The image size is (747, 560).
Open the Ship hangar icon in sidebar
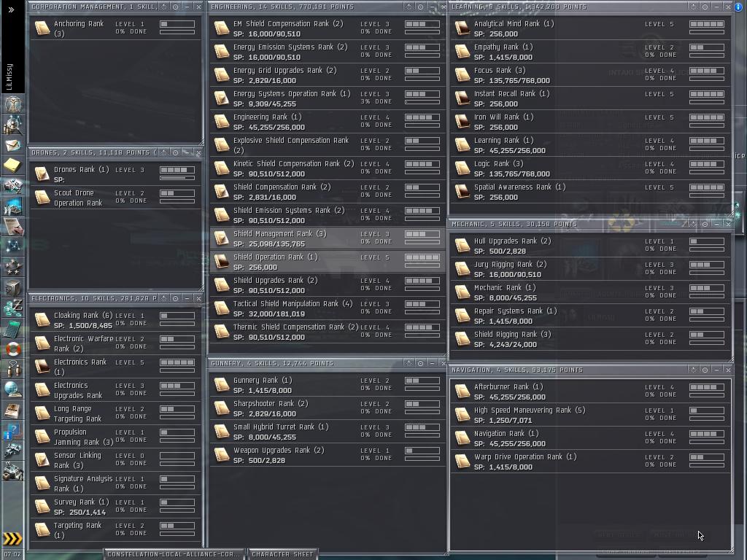pyautogui.click(x=13, y=451)
